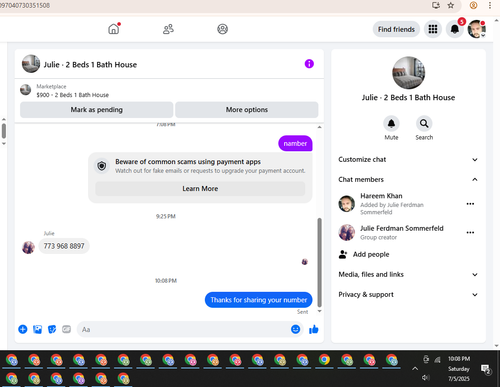Attach a photo using image icon
The height and width of the screenshot is (387, 500).
[37, 329]
